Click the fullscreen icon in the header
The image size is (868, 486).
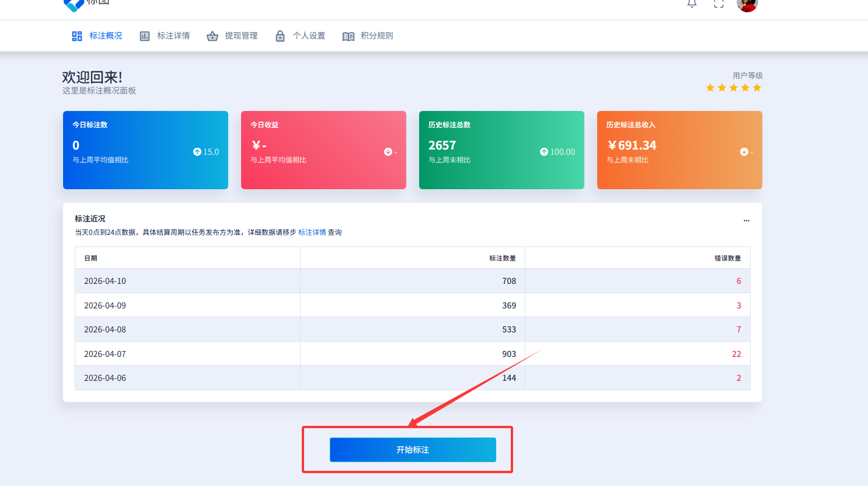(719, 5)
